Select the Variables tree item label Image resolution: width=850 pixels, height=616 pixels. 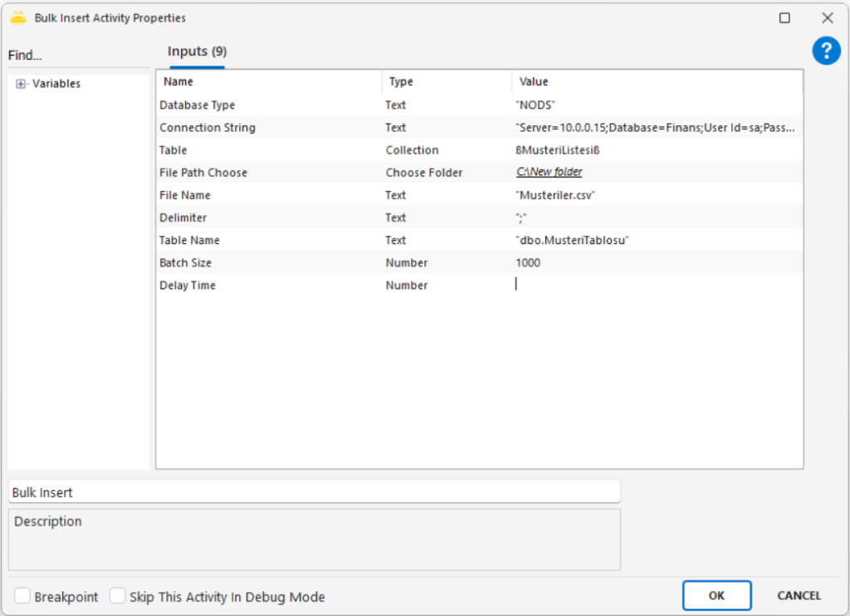point(56,84)
